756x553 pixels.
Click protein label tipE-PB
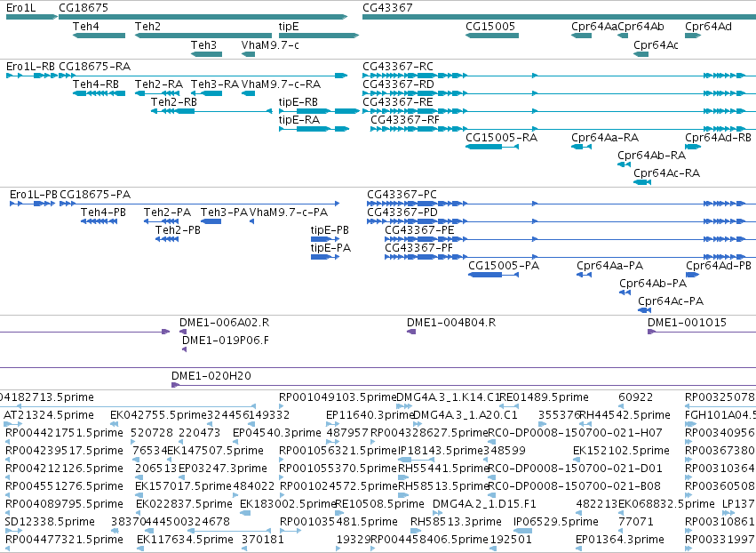pyautogui.click(x=330, y=230)
